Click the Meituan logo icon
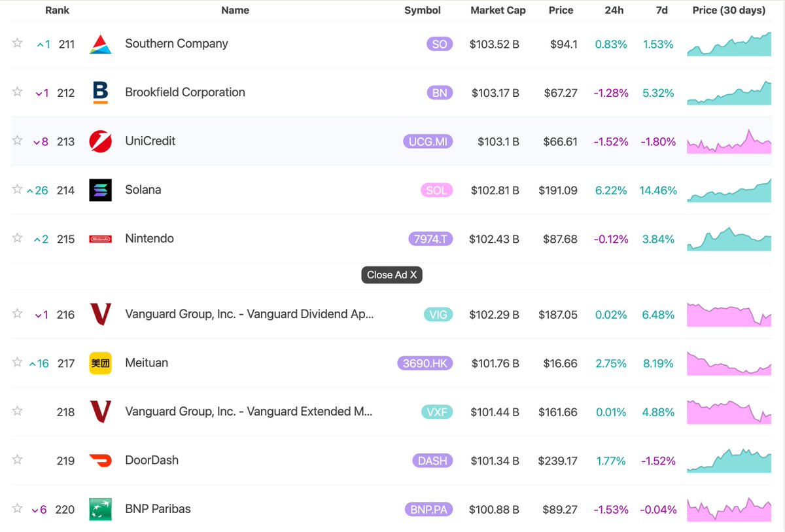 [x=100, y=363]
